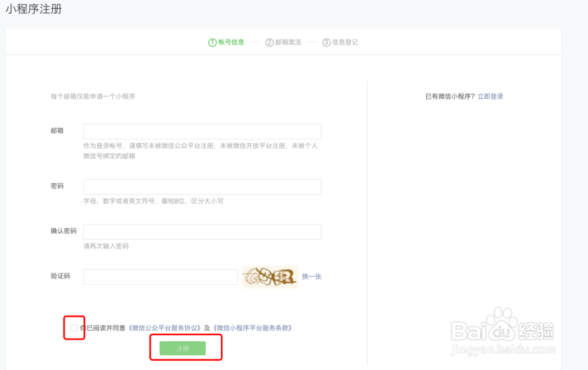Click the captcha image
The height and width of the screenshot is (370, 588).
point(270,277)
